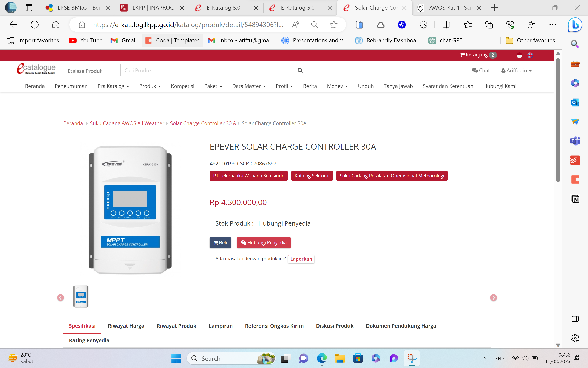Screen dimensions: 588x368
Task: Open Microsoft Store in the taskbar
Action: pos(358,358)
